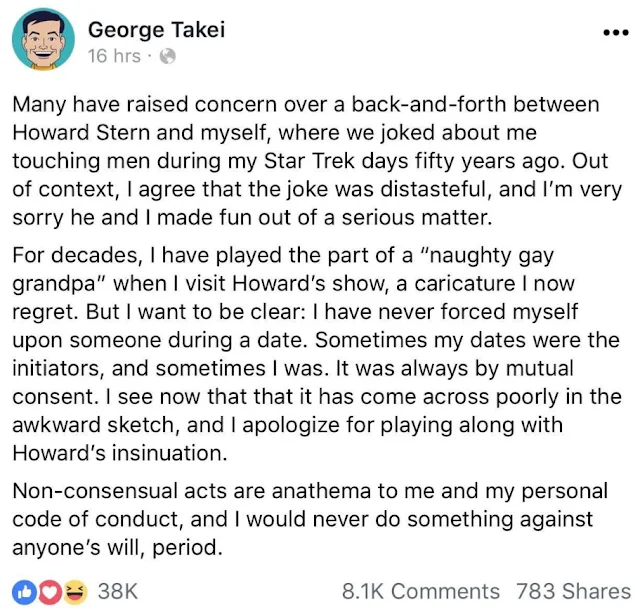The width and height of the screenshot is (640, 609).
Task: View the 783 Shares list
Action: (573, 591)
